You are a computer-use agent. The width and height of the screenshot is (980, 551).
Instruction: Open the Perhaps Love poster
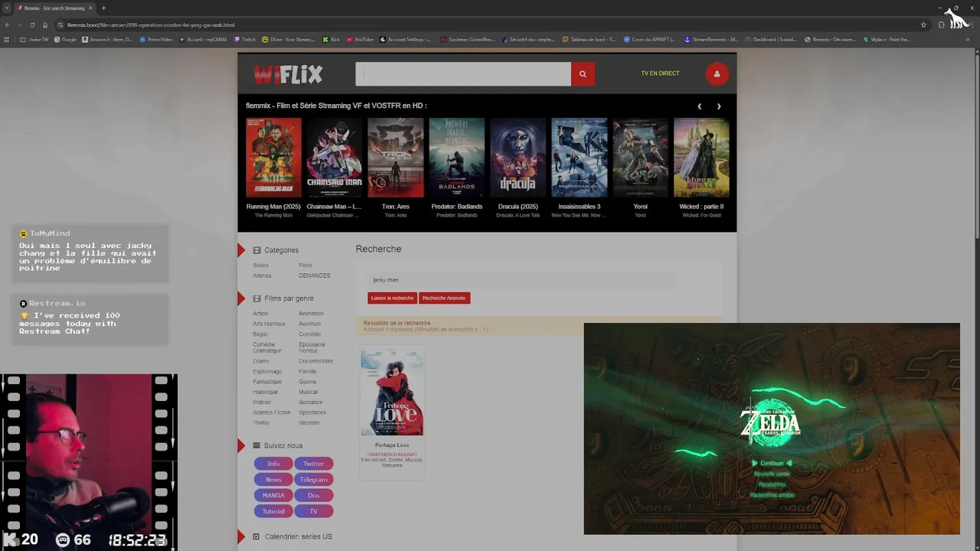(392, 392)
